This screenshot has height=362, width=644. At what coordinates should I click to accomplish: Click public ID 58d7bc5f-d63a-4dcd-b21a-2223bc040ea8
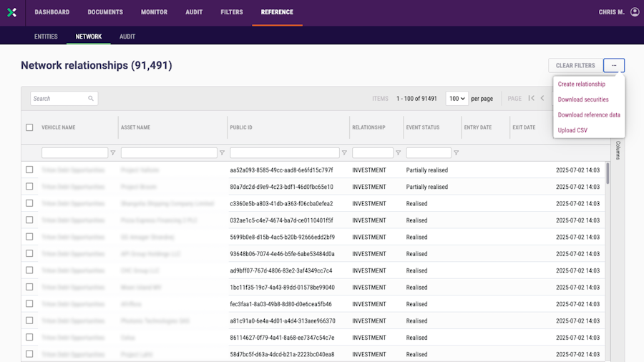coord(282,354)
